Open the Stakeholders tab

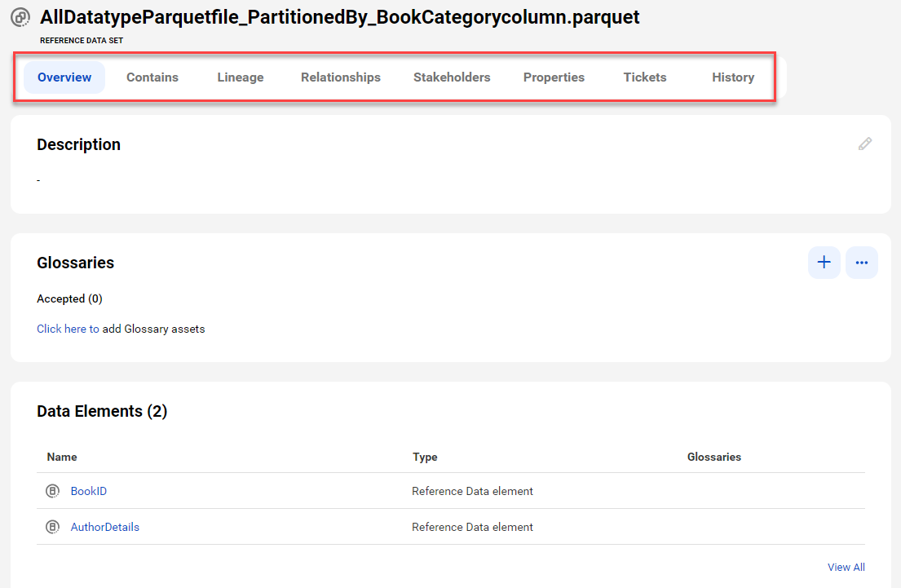[x=452, y=77]
